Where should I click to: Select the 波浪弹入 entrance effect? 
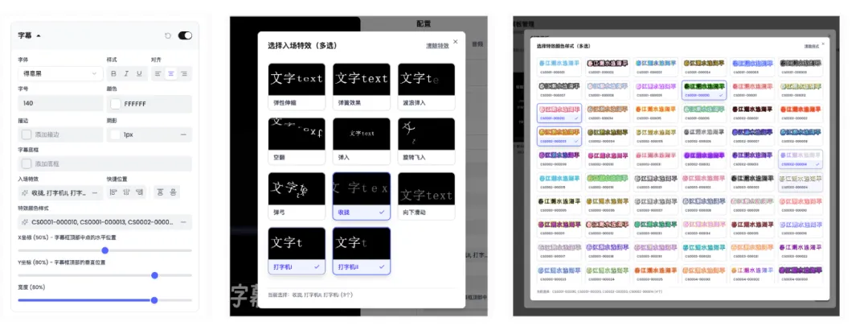click(x=426, y=86)
